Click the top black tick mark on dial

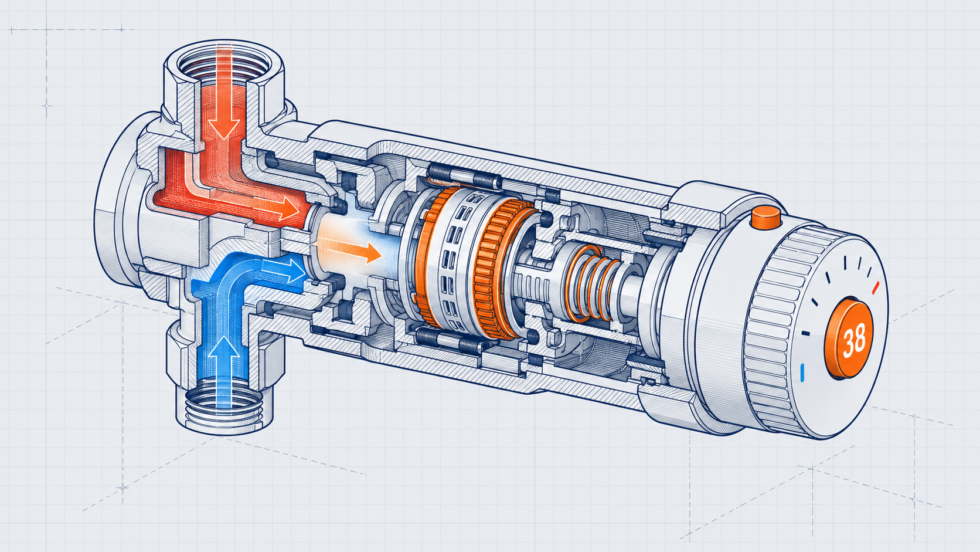[x=845, y=262]
